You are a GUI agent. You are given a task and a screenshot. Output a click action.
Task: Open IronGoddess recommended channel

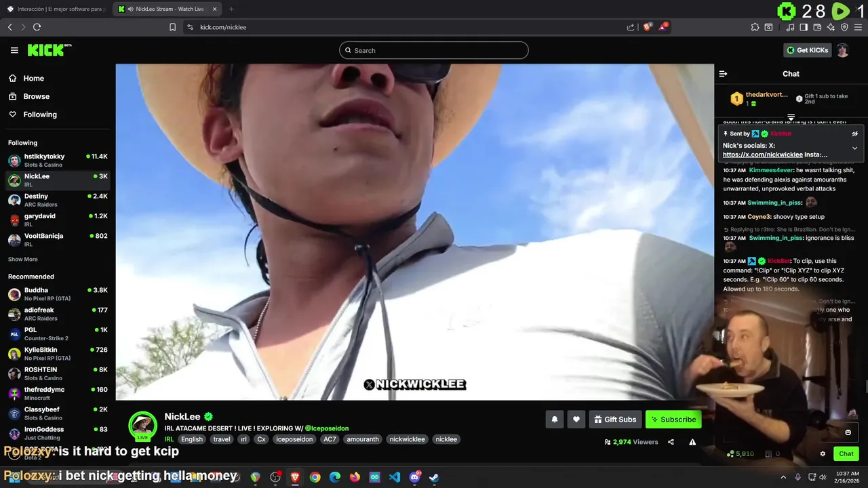(x=58, y=432)
